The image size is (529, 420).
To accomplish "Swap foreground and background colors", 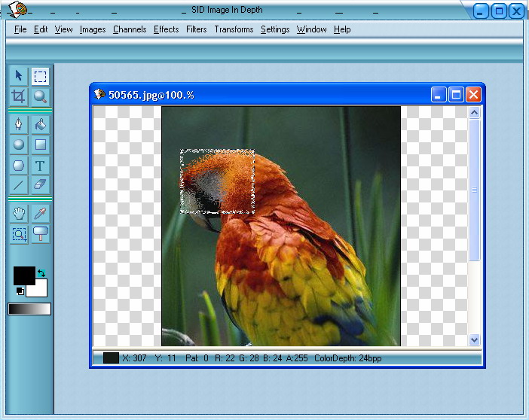I will click(x=41, y=272).
